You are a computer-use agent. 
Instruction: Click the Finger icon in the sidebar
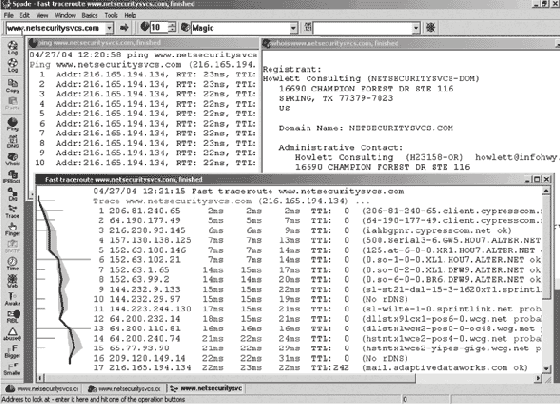12,229
